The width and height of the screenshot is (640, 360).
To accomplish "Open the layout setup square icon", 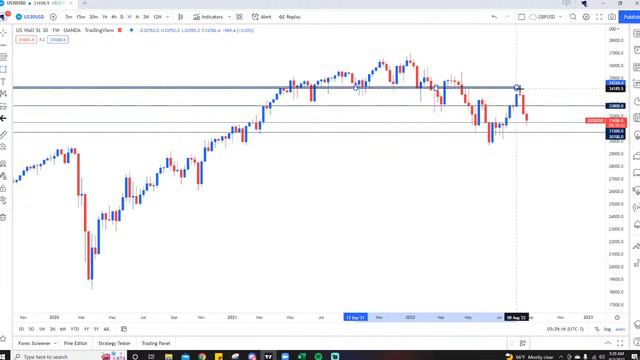I will click(x=521, y=17).
